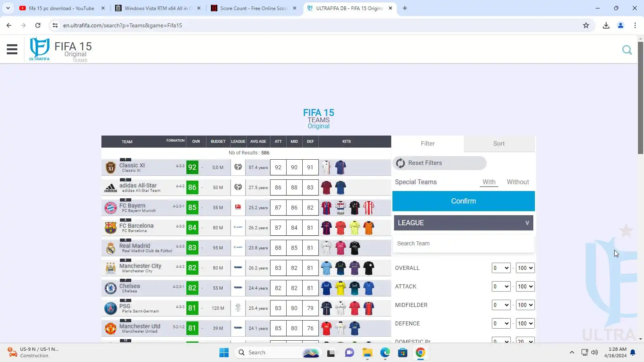Click Chelsea's yellow kit swatch
Screen dimensions: 644x362
[x=341, y=288]
